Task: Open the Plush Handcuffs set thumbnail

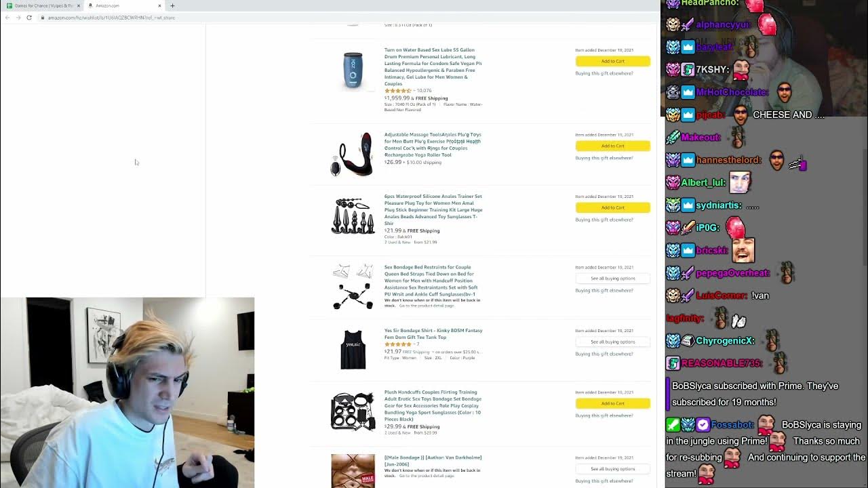Action: [x=353, y=411]
